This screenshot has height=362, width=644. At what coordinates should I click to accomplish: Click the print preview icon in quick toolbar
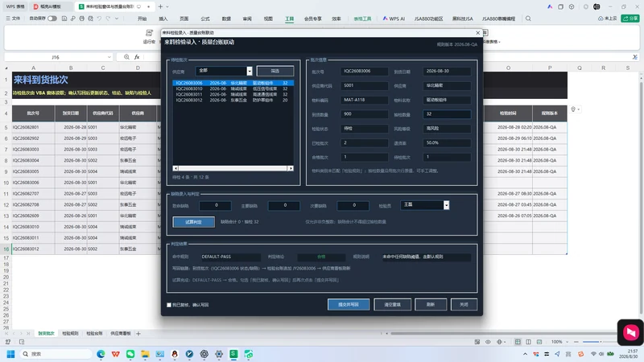tap(90, 19)
